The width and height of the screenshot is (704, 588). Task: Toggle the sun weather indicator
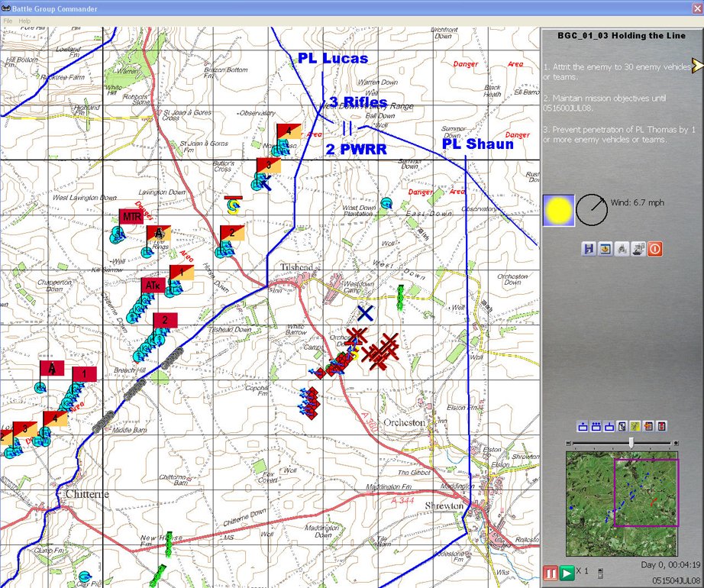pos(557,210)
